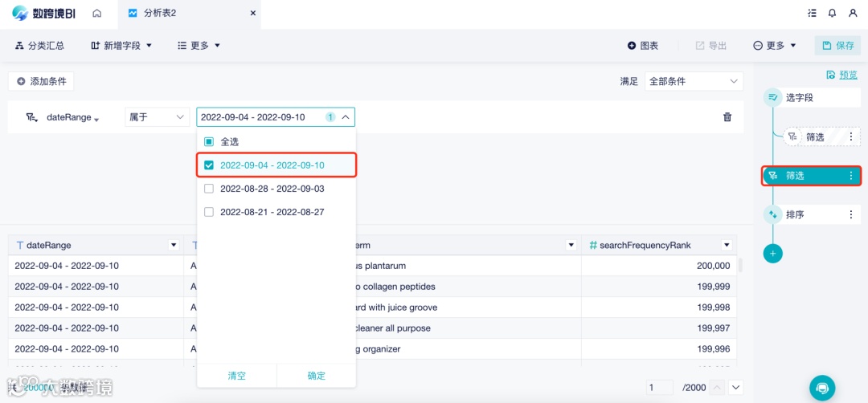Open the right 更多 dropdown
This screenshot has height=403, width=868.
point(775,46)
